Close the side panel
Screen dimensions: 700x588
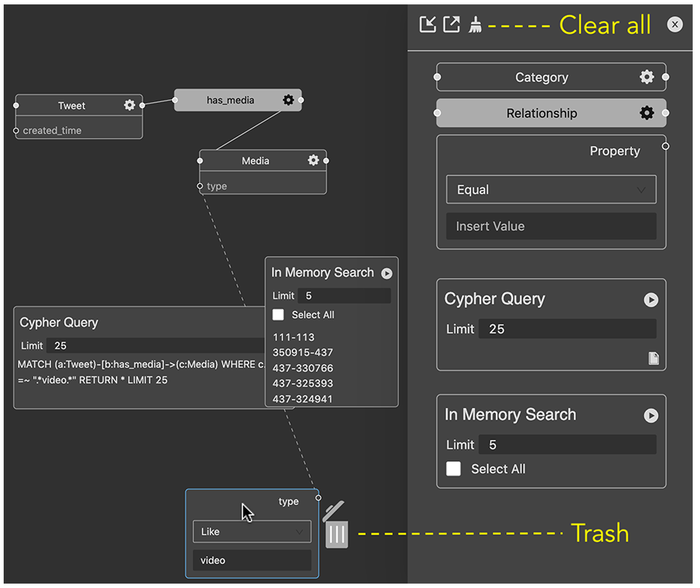pyautogui.click(x=674, y=25)
